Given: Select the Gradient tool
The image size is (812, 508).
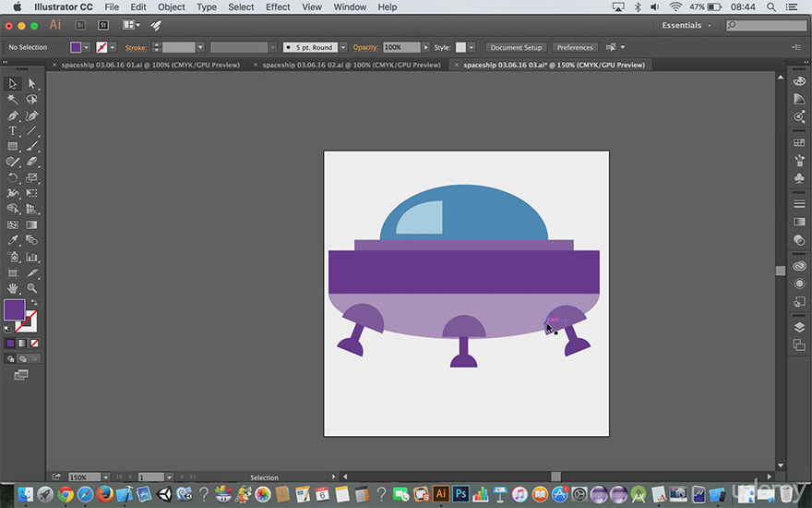Looking at the screenshot, I should tap(31, 224).
